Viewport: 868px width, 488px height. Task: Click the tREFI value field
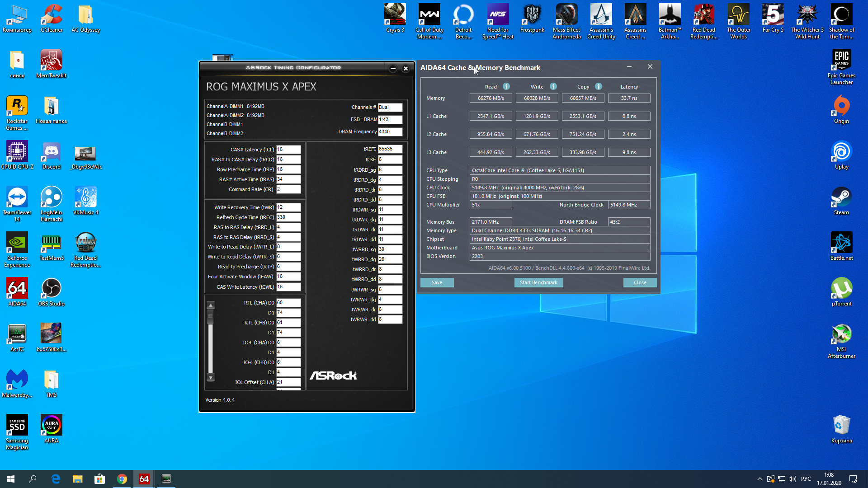[390, 149]
